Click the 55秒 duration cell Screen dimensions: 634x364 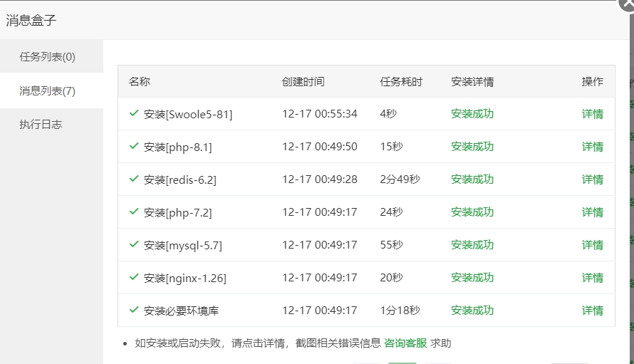391,245
